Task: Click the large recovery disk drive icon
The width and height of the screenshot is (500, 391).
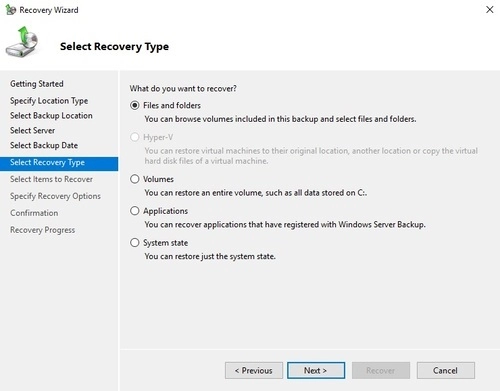Action: tap(22, 42)
